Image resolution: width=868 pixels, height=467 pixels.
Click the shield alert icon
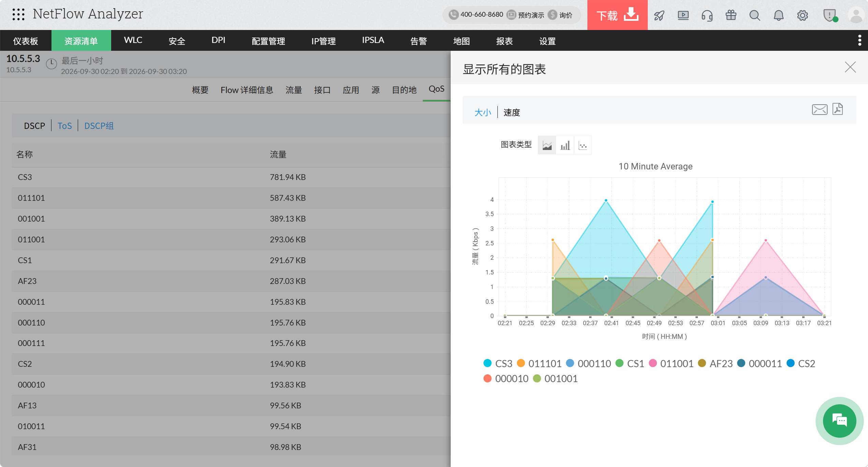830,15
